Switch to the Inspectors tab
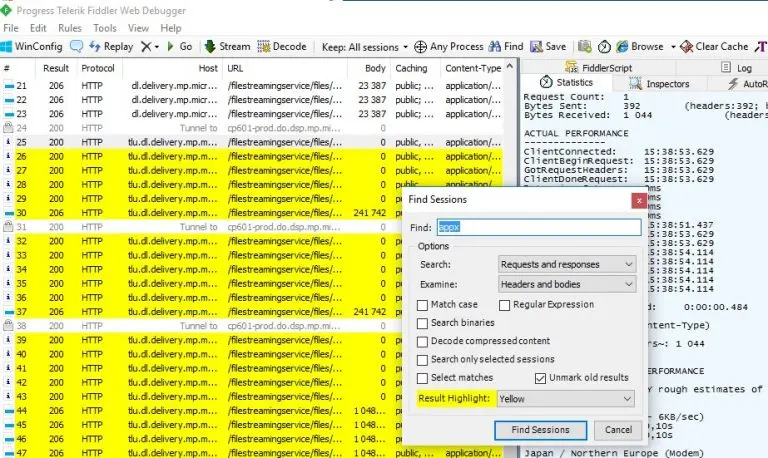Image resolution: width=768 pixels, height=458 pixels. [x=659, y=84]
